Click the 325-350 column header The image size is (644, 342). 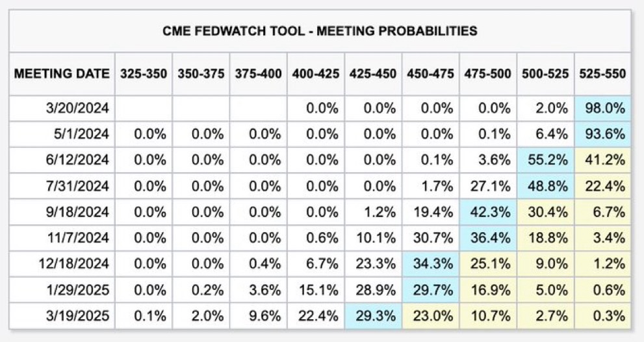point(144,73)
